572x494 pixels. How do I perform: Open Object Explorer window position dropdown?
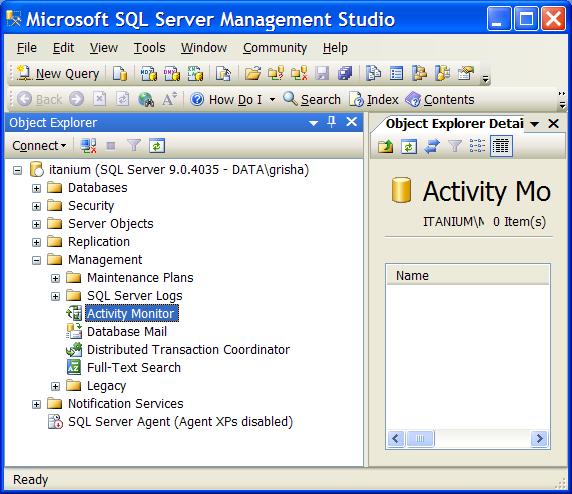pyautogui.click(x=313, y=123)
